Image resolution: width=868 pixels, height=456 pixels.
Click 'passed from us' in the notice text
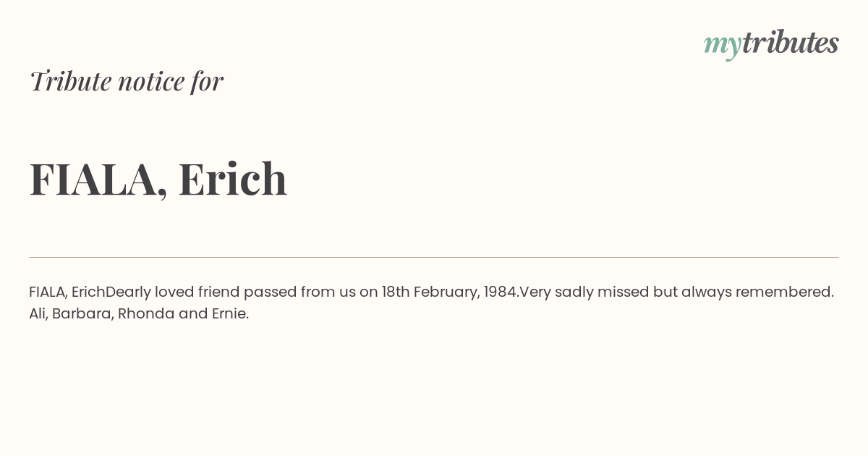point(299,292)
